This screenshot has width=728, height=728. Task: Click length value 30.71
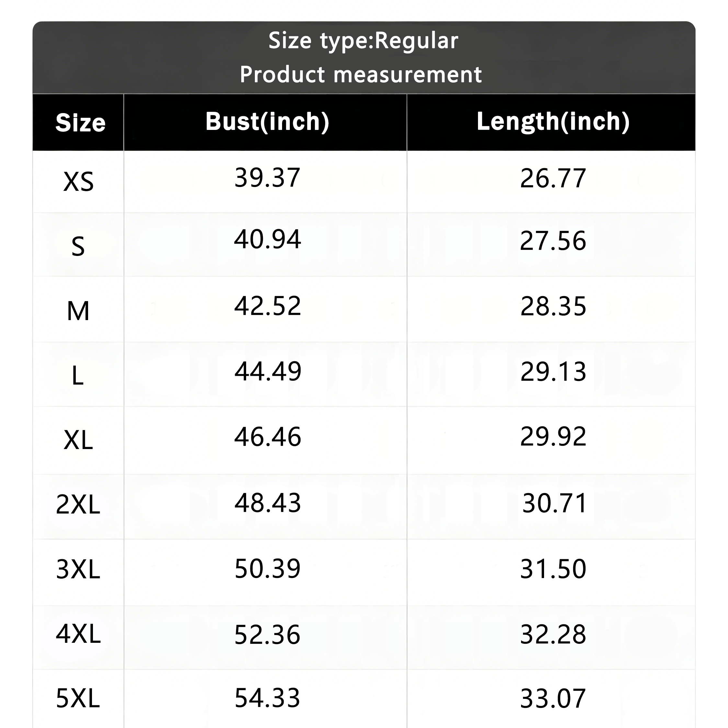[x=554, y=503]
